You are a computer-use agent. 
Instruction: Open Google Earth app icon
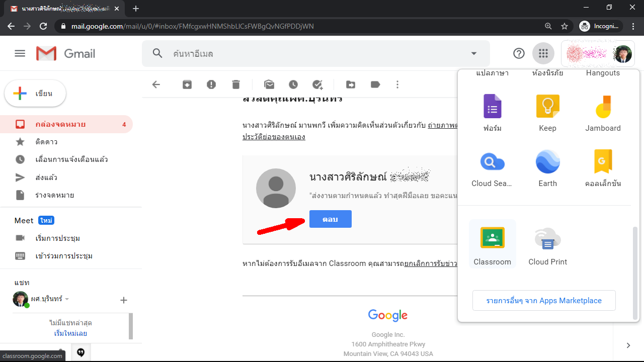click(x=547, y=167)
